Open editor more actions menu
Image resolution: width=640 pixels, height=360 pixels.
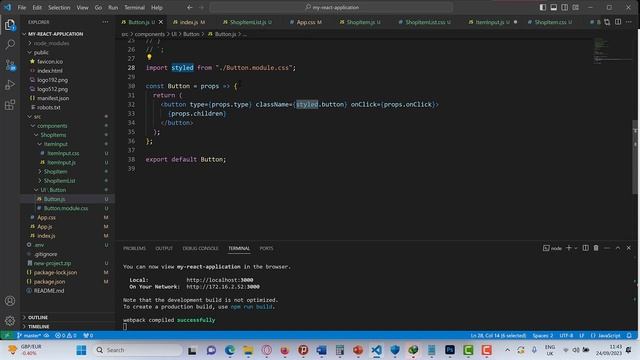[629, 22]
